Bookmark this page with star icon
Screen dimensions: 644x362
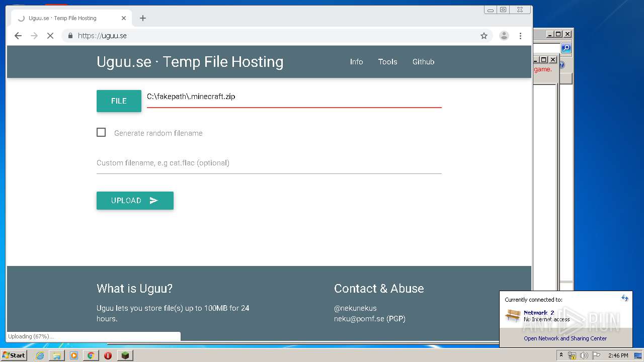484,36
